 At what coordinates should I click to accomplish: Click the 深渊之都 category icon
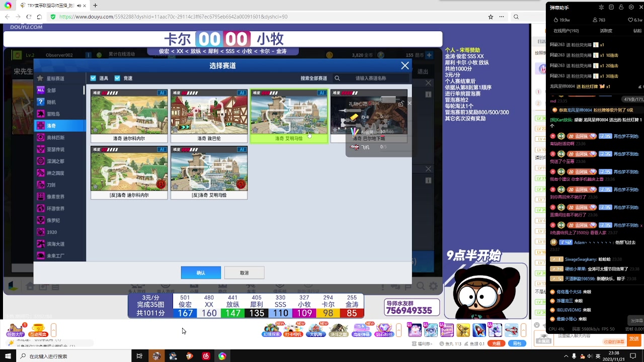click(x=41, y=161)
